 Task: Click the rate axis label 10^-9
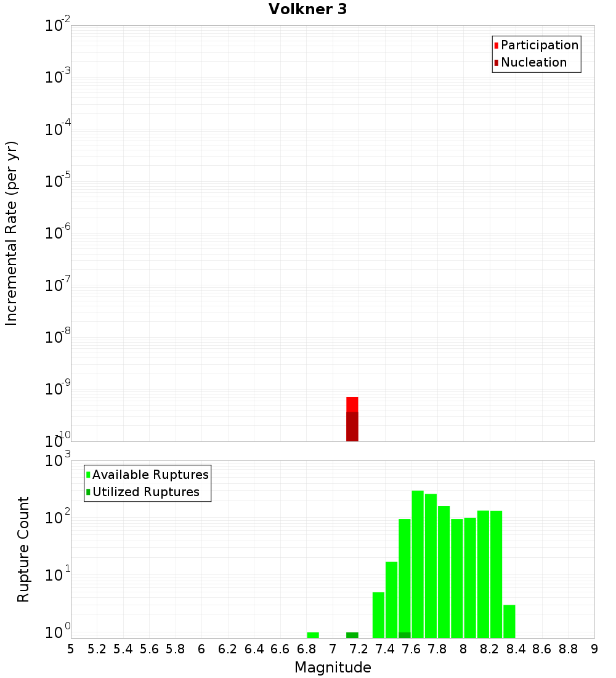(x=57, y=388)
